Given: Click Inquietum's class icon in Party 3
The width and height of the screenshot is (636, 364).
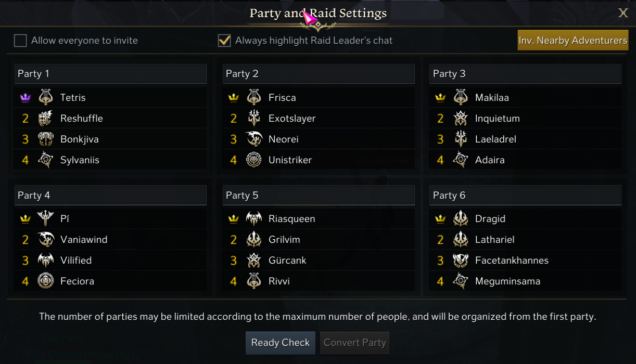Looking at the screenshot, I should [461, 119].
